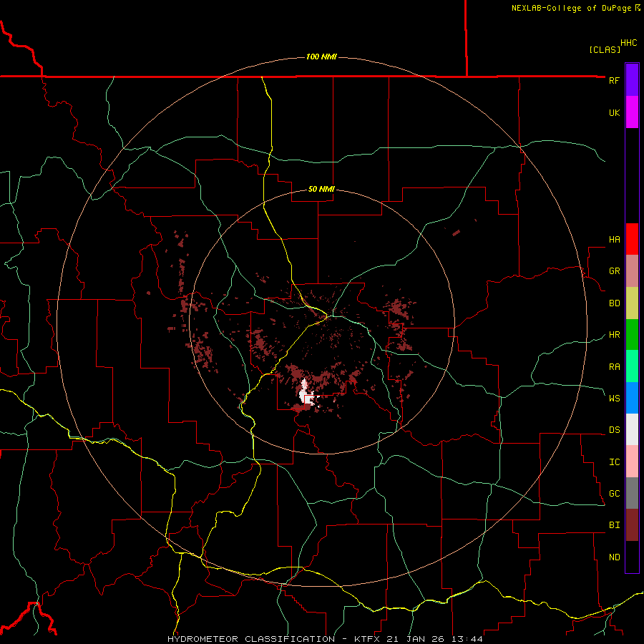This screenshot has height=644, width=644.
Task: Click the HYDROMETEOR CLASSIFICATION title text
Action: click(251, 639)
